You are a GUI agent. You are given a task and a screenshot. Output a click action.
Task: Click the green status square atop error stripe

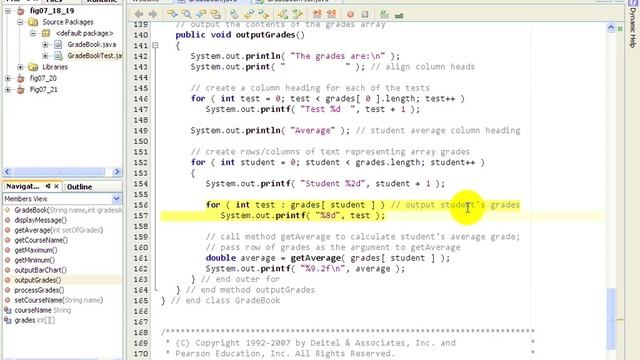pyautogui.click(x=620, y=29)
